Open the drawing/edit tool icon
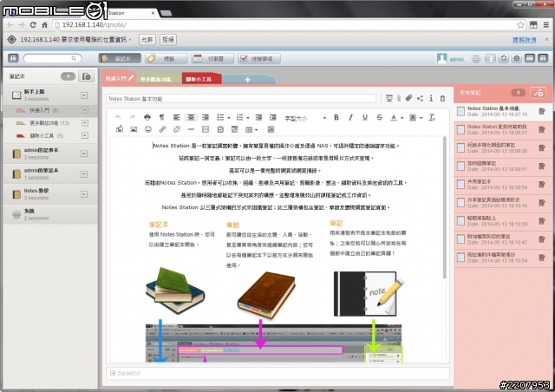 point(120,129)
